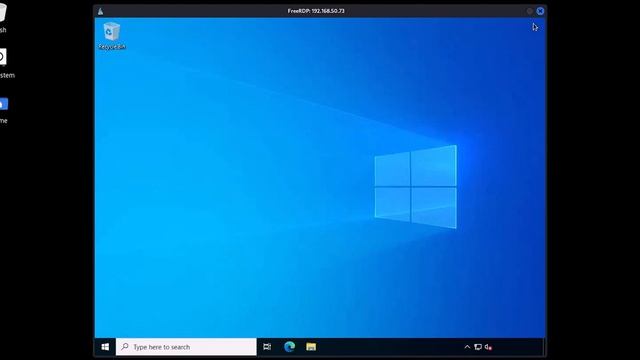Open the network status tray icon
The width and height of the screenshot is (640, 360).
coord(478,347)
